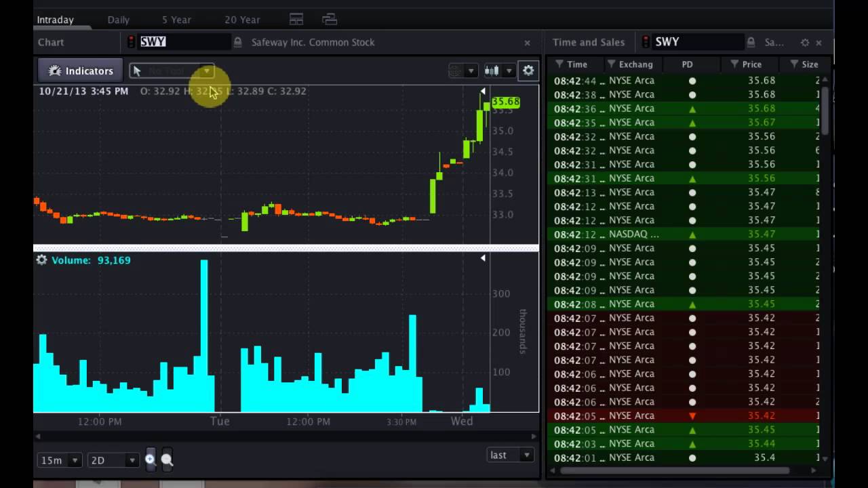Click the Price column header label

(752, 64)
